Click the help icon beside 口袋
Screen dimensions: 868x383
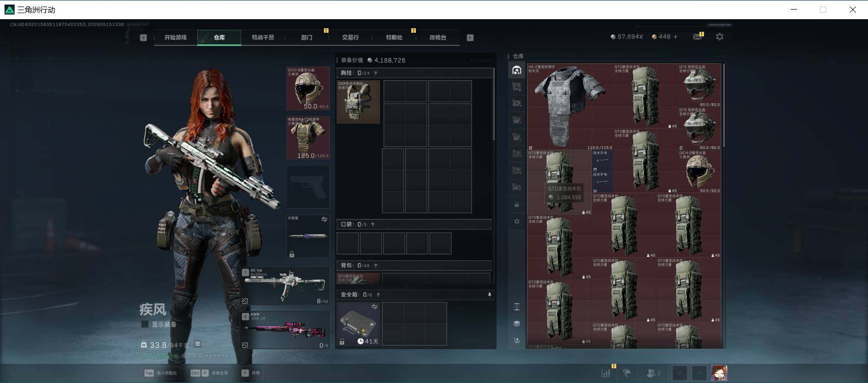(372, 225)
